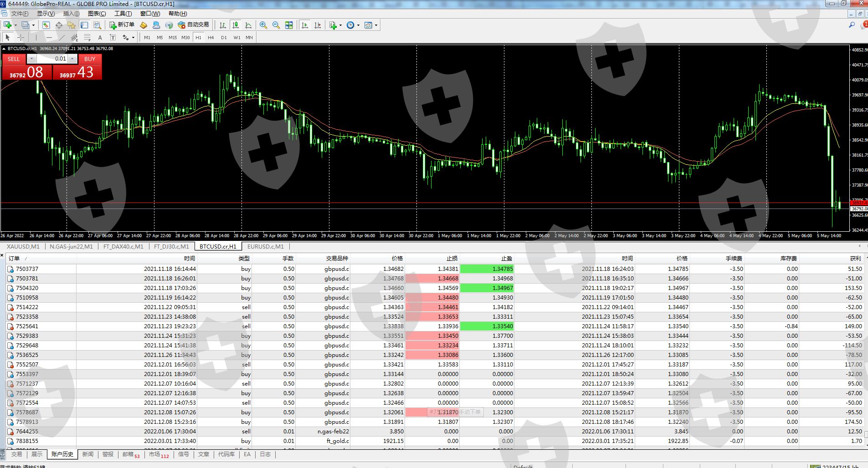Switch timeframe to M15
868x468 pixels.
pos(172,37)
